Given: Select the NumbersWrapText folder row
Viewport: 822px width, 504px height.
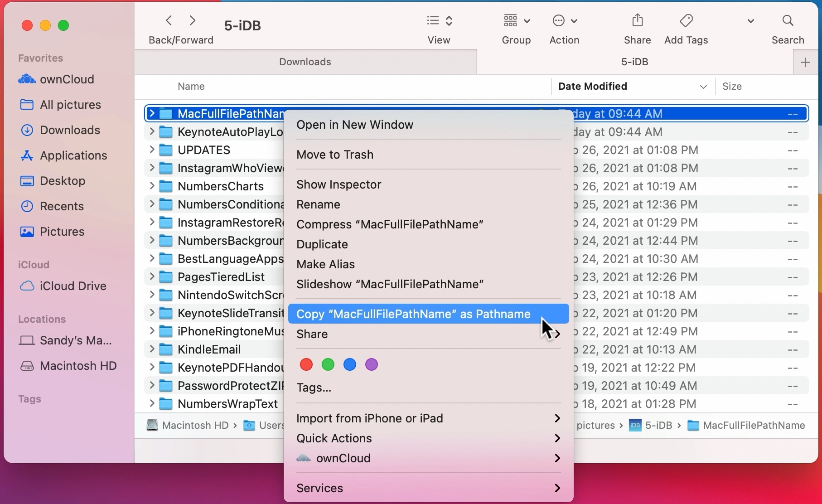Looking at the screenshot, I should pyautogui.click(x=227, y=404).
